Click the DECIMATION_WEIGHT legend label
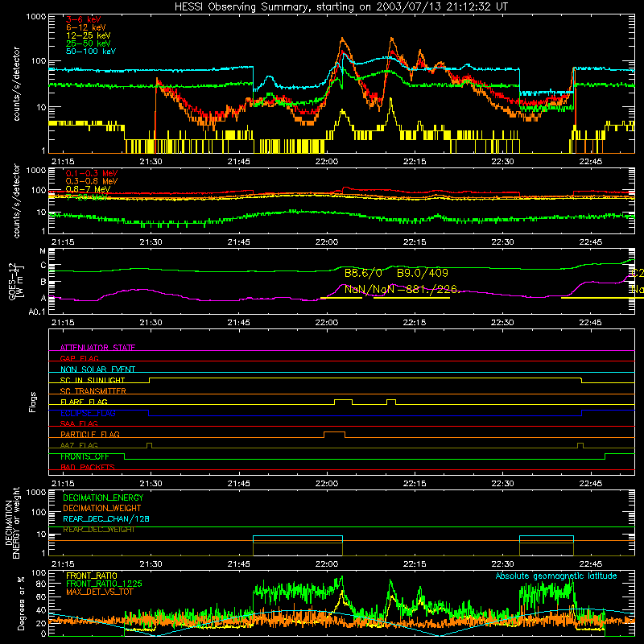Viewport: 644px width, 644px height. point(102,508)
